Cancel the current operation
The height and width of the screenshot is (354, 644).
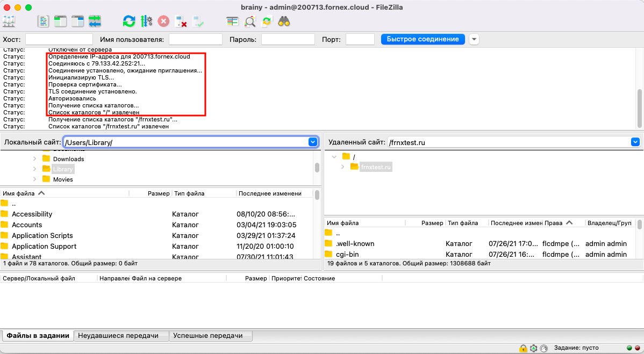[x=163, y=21]
